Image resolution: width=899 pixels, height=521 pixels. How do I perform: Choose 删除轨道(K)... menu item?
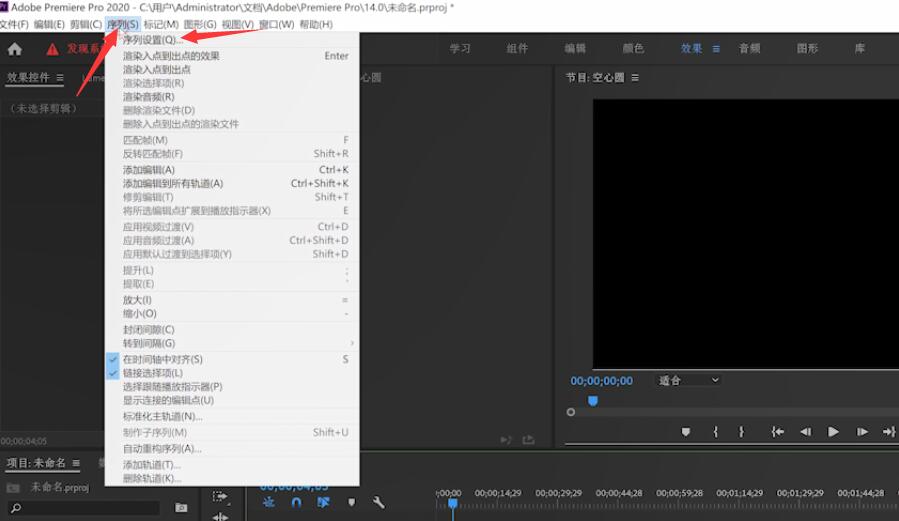[232, 479]
